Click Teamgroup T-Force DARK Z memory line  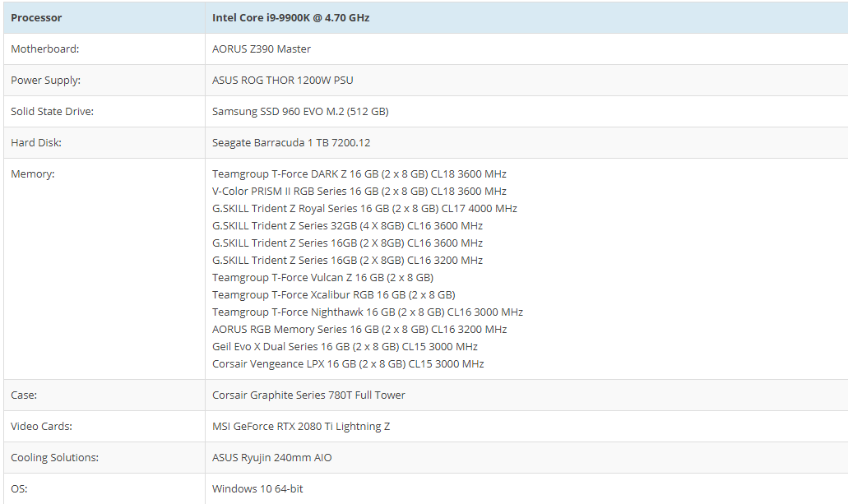(359, 173)
